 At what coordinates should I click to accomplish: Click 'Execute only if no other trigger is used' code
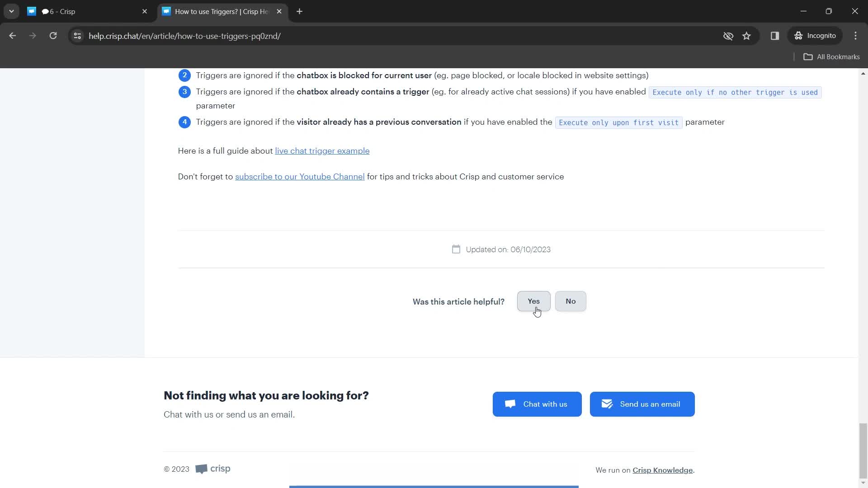tap(735, 92)
